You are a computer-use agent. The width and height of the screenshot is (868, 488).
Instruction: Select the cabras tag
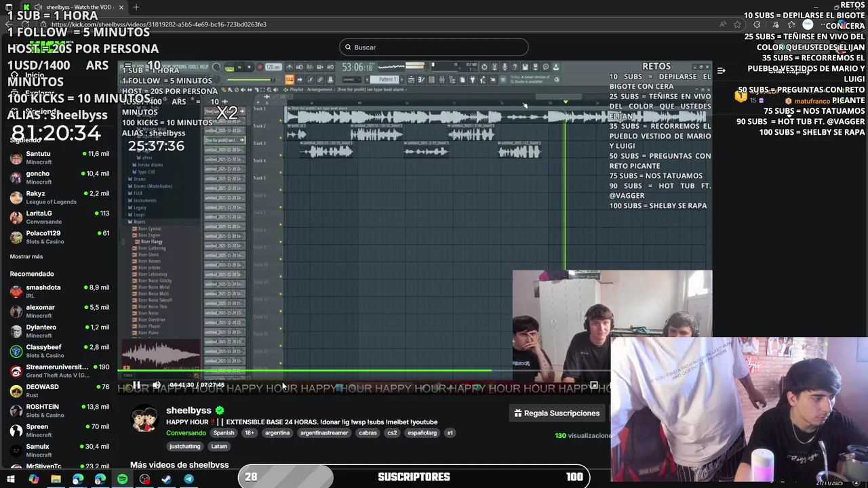click(368, 433)
